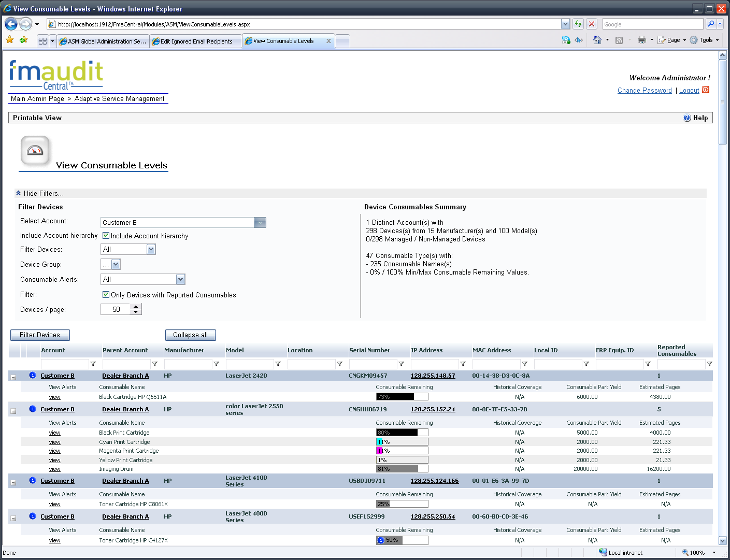Click info icon for LaserJet 2420 row

[x=33, y=375]
